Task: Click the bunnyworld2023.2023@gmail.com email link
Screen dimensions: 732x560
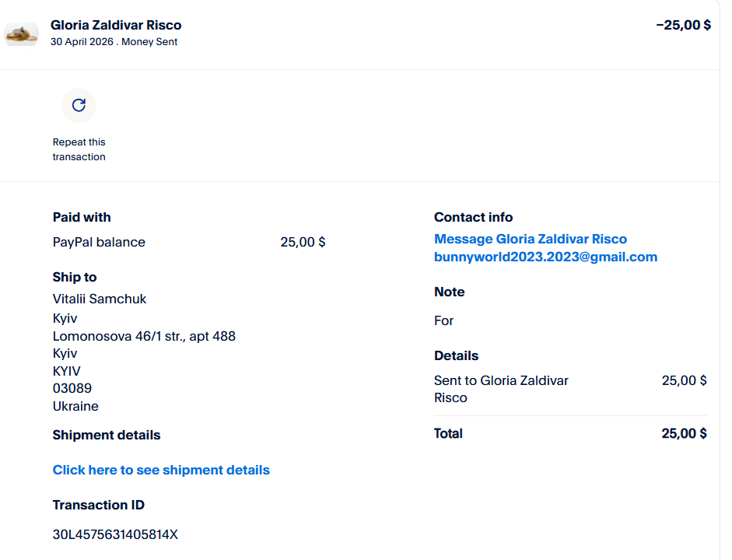Action: pos(545,257)
